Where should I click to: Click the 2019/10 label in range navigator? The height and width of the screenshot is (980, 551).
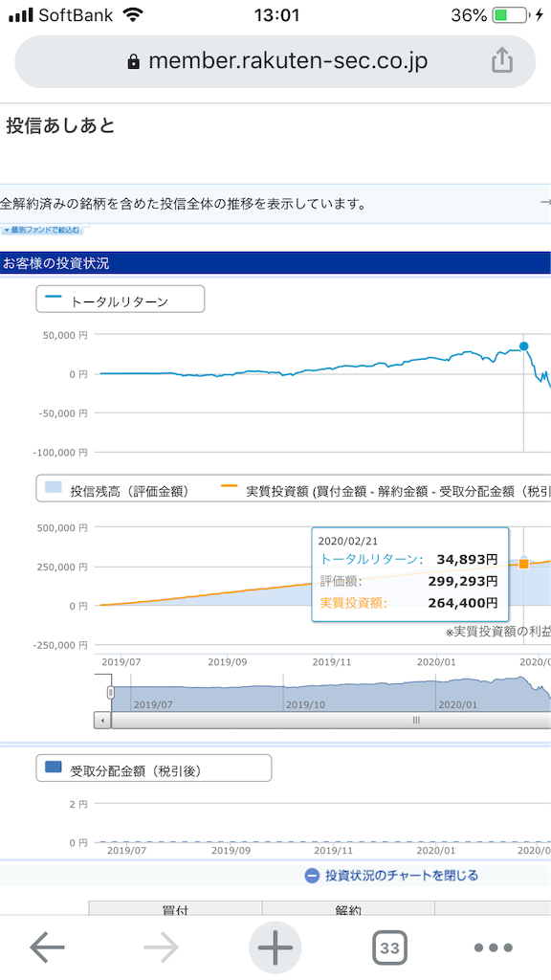click(306, 704)
